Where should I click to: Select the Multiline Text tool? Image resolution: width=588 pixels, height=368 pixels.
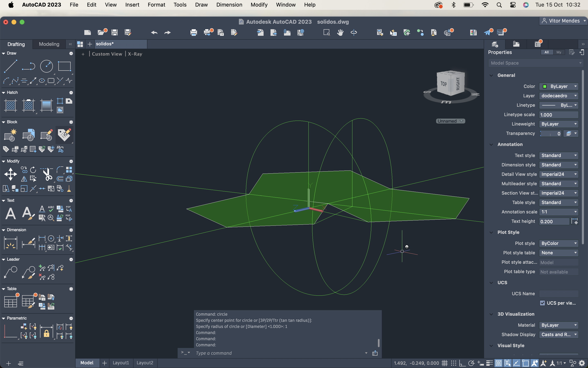coord(10,213)
